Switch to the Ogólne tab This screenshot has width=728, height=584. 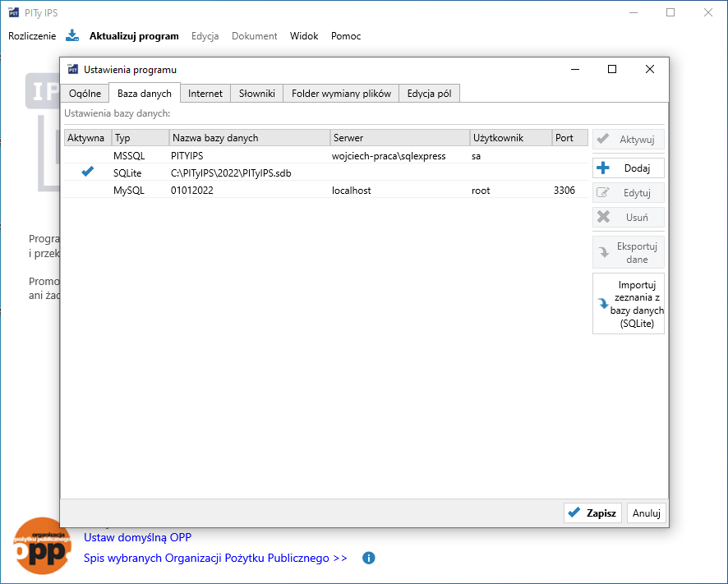[85, 94]
